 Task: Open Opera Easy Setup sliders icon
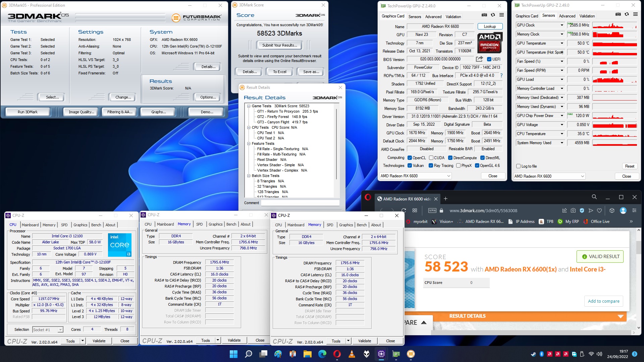coord(634,210)
